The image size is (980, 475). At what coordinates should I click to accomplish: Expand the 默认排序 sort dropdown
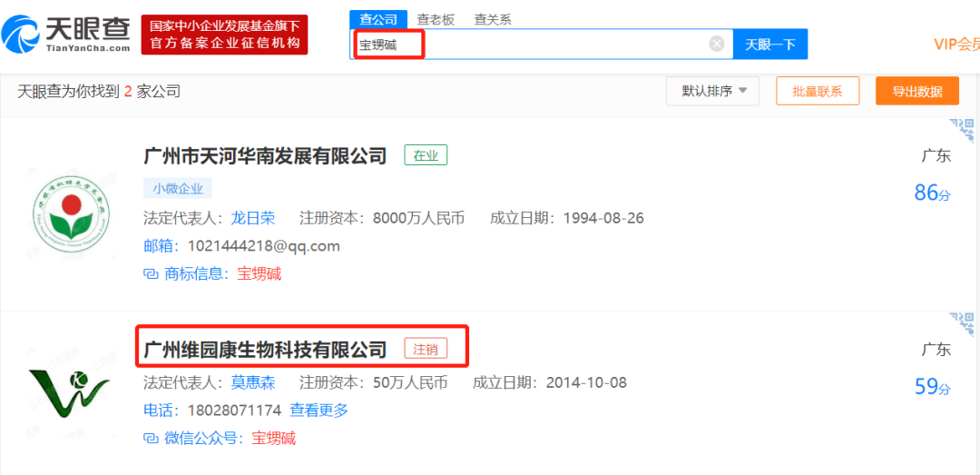tap(712, 92)
